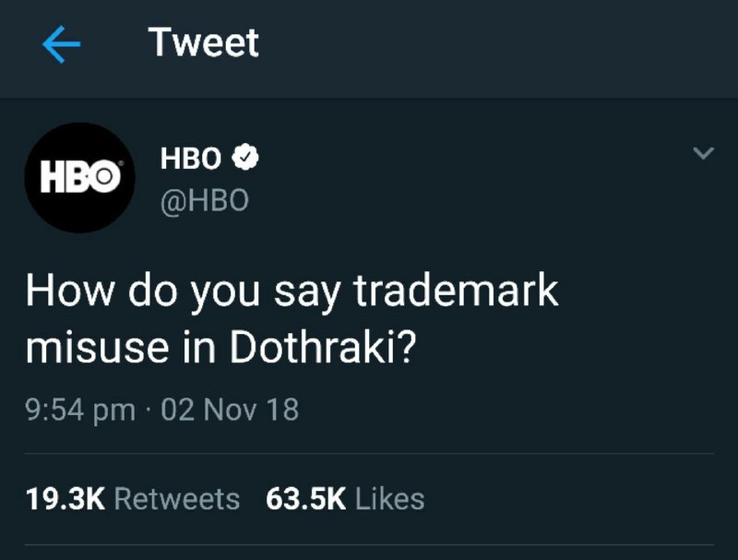Click the 63.5K like count number
The height and width of the screenshot is (560, 738).
coord(306,499)
